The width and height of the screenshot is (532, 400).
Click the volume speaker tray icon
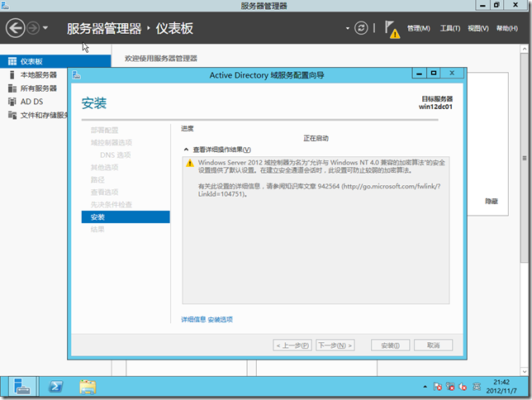[463, 387]
